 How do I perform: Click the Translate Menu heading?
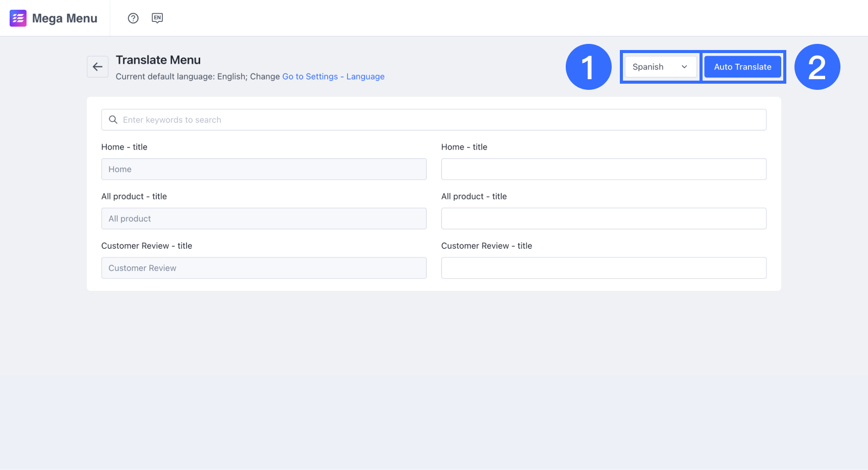click(x=158, y=60)
